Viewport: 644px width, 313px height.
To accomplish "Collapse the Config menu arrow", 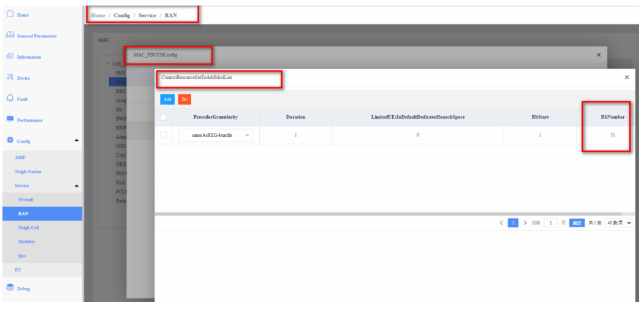I will pyautogui.click(x=77, y=141).
